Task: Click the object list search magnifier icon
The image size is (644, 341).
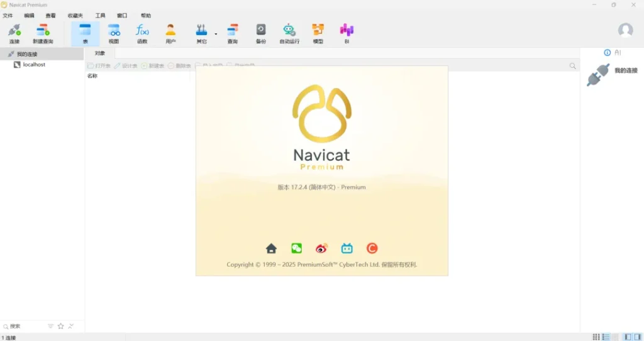Action: pyautogui.click(x=572, y=66)
